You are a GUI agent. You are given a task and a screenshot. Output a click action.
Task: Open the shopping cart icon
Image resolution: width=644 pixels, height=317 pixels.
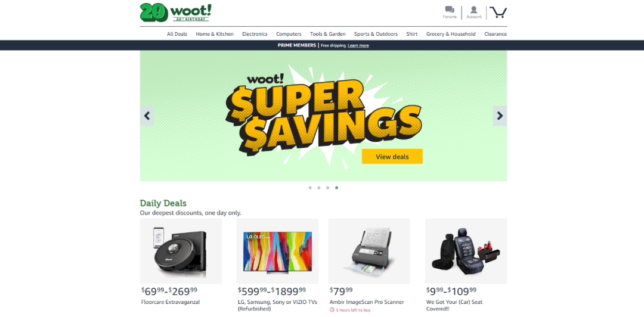click(498, 13)
